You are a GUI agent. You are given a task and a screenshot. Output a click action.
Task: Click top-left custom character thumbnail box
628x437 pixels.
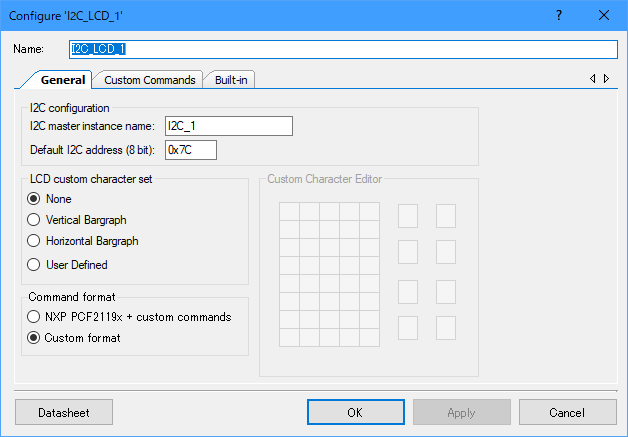click(408, 215)
